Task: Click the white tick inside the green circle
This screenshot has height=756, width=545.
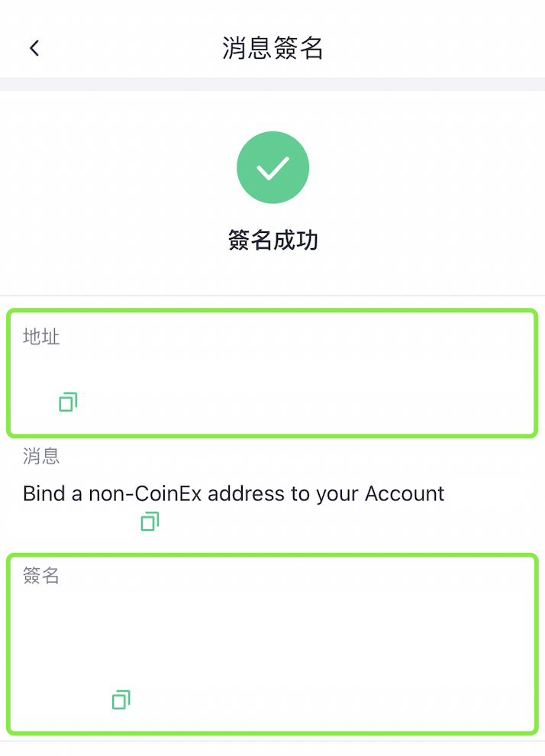Action: [272, 168]
